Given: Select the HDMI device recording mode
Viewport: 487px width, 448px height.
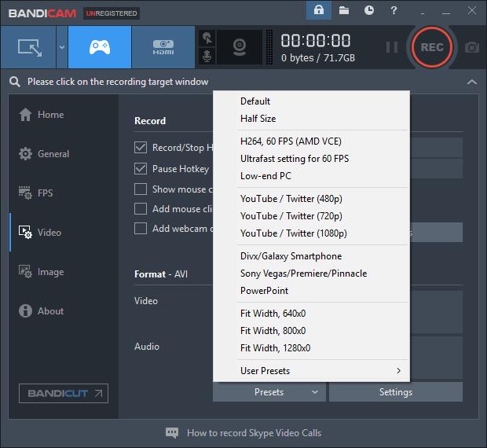Looking at the screenshot, I should coord(163,47).
